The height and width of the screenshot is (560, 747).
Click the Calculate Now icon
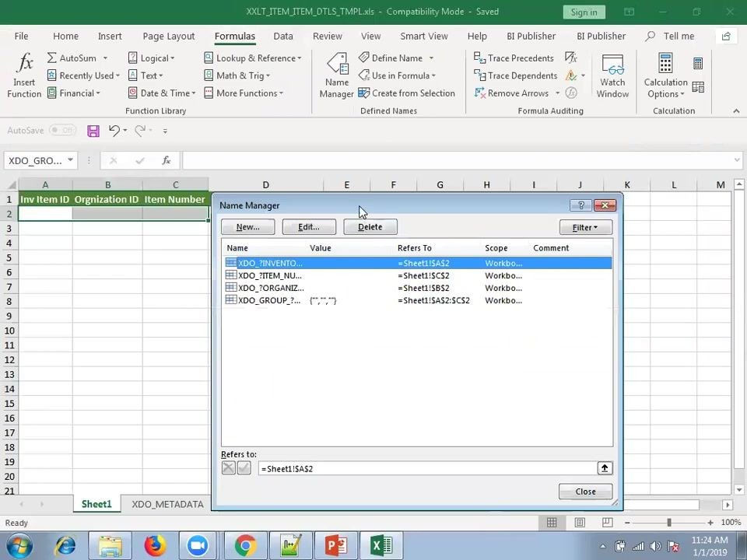pyautogui.click(x=698, y=63)
